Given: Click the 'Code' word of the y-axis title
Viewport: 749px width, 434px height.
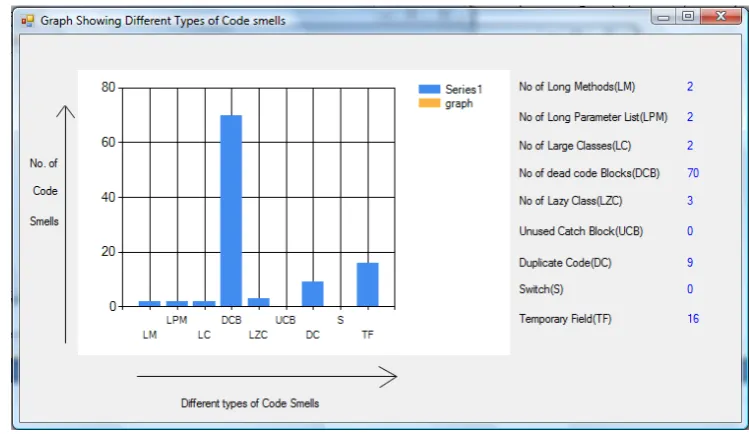Looking at the screenshot, I should 45,191.
